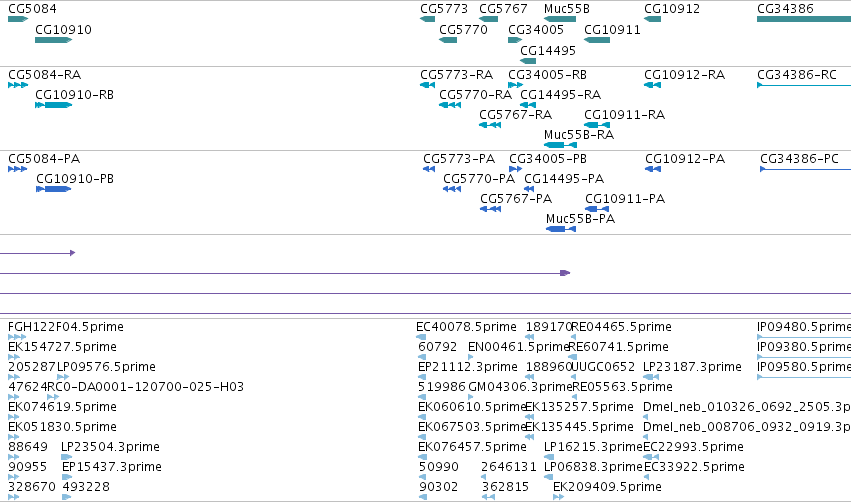The image size is (851, 502).
Task: Select EST EK209409.5prime
Action: click(607, 487)
